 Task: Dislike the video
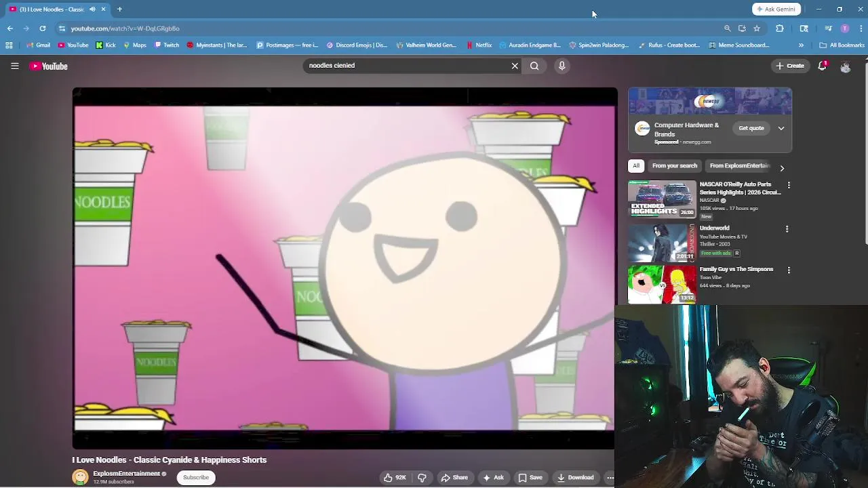pyautogui.click(x=422, y=478)
